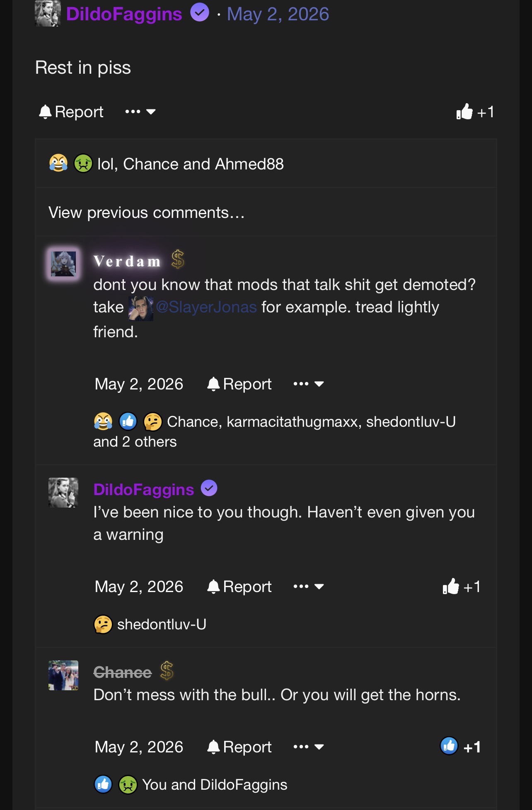This screenshot has height=810, width=532.
Task: Click the green nauseated emoji under the main post
Action: pyautogui.click(x=83, y=163)
